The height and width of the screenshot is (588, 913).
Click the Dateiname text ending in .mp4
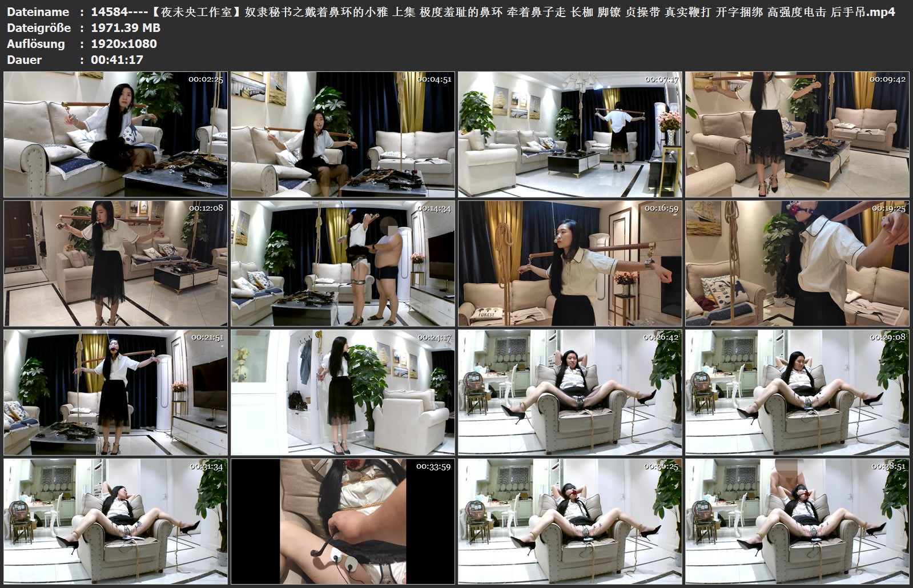pyautogui.click(x=493, y=12)
